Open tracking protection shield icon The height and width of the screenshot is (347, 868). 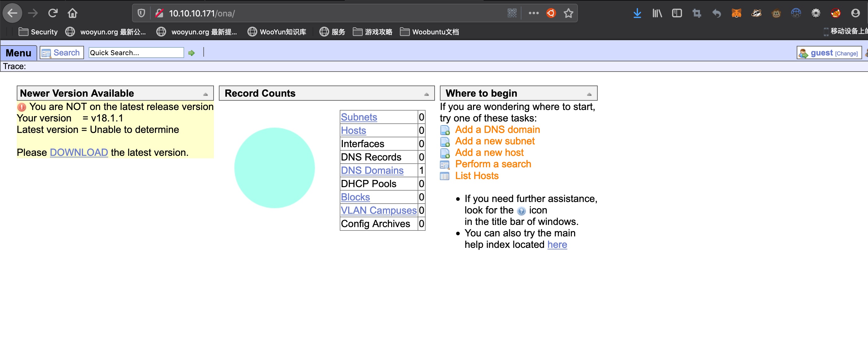click(141, 13)
